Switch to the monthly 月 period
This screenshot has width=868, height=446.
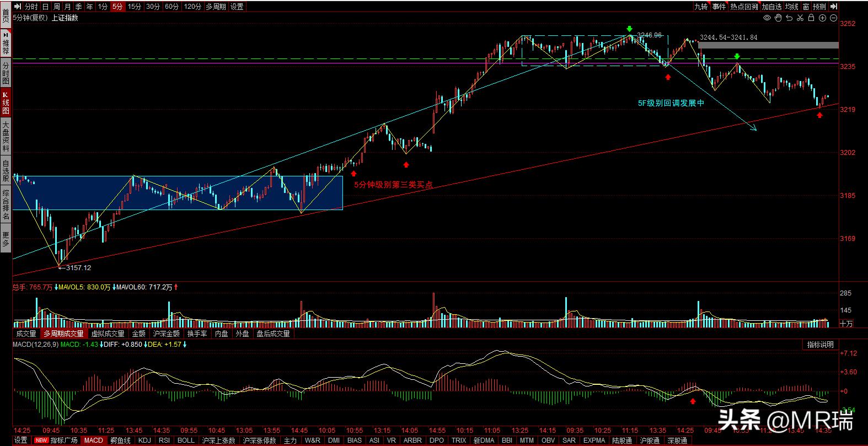(x=67, y=7)
